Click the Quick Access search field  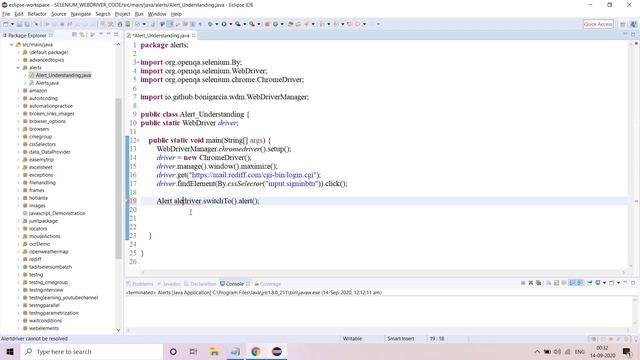[x=598, y=24]
